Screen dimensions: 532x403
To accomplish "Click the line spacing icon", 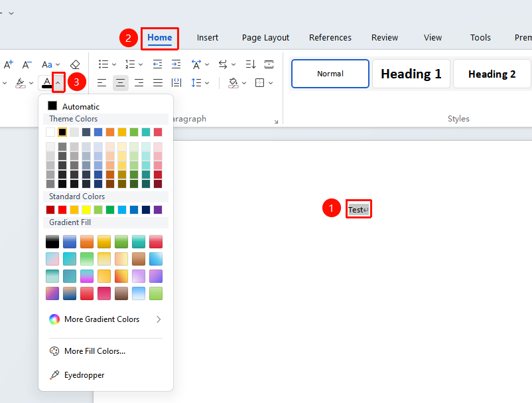I will point(196,83).
